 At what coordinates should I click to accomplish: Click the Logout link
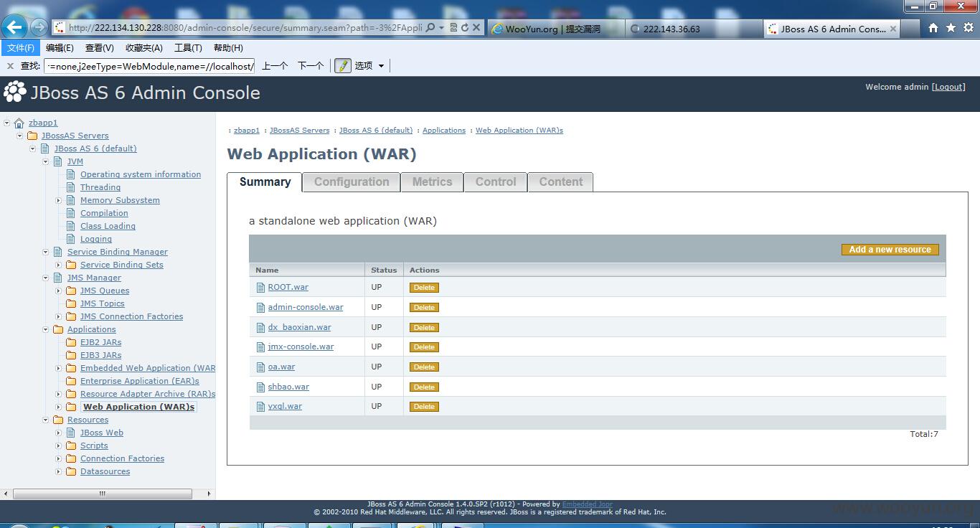[948, 87]
